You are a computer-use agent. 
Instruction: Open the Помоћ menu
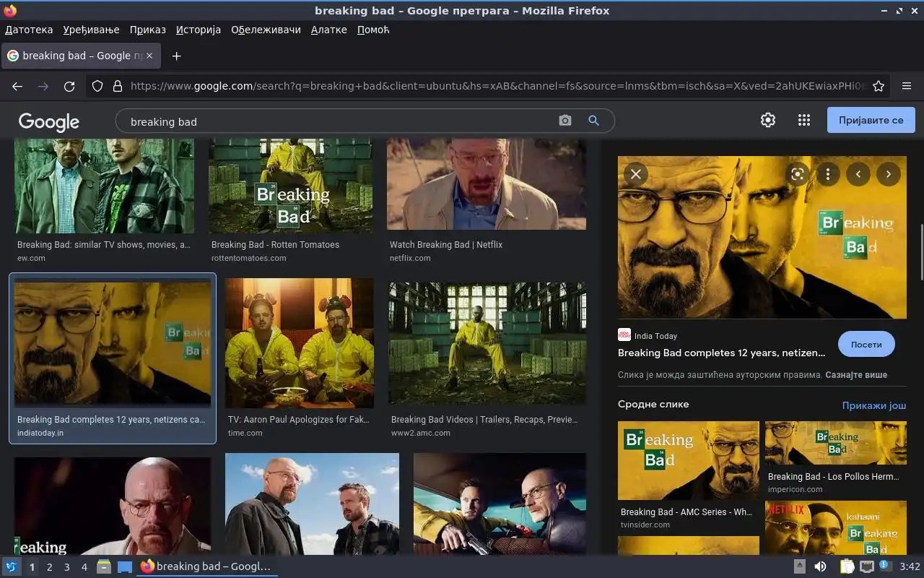pyautogui.click(x=373, y=30)
